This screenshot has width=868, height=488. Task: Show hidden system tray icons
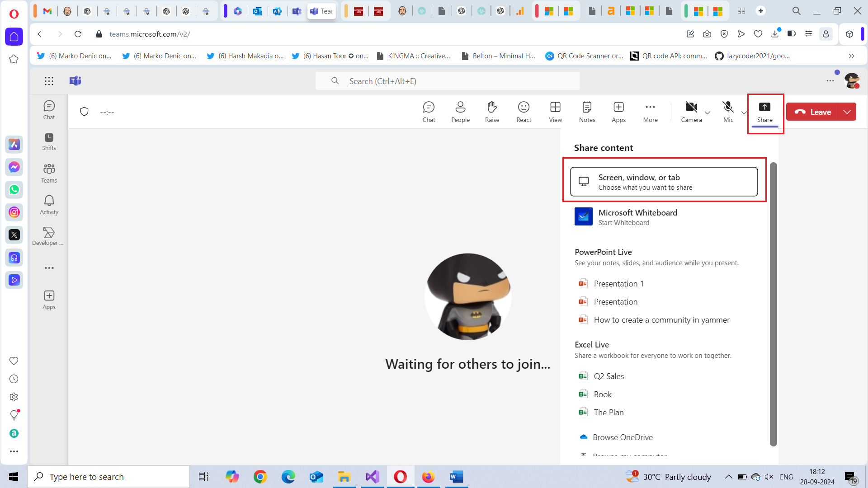(x=728, y=477)
